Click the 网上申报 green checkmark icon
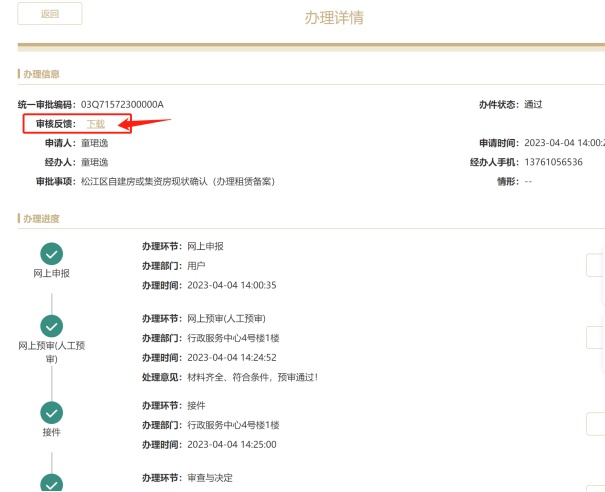The height and width of the screenshot is (492, 605). [x=51, y=254]
